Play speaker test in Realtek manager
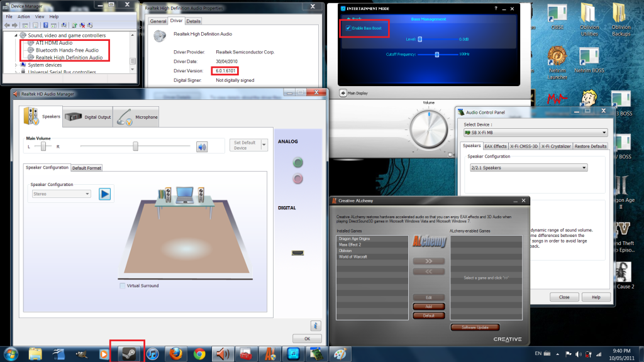 pos(105,194)
